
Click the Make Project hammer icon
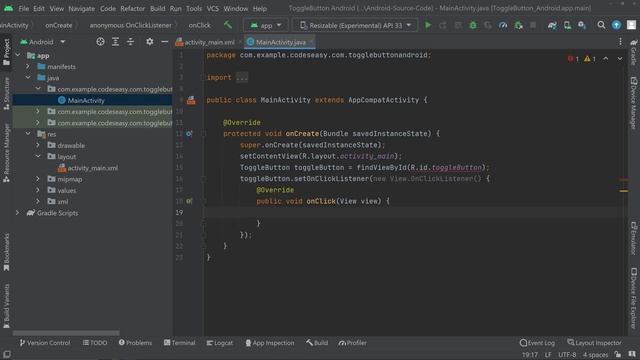point(228,25)
